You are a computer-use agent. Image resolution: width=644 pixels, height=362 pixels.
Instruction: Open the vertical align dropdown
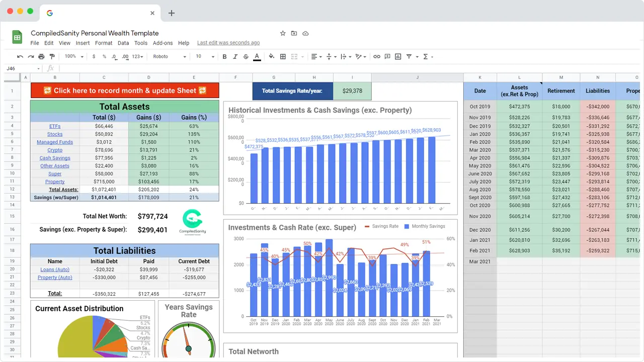[331, 57]
